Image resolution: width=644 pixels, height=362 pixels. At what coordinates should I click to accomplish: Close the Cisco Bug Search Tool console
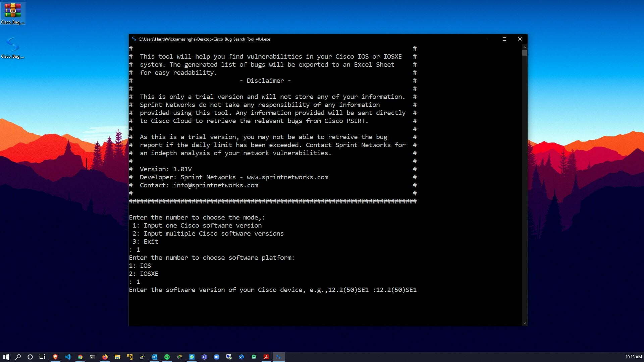[x=520, y=39]
